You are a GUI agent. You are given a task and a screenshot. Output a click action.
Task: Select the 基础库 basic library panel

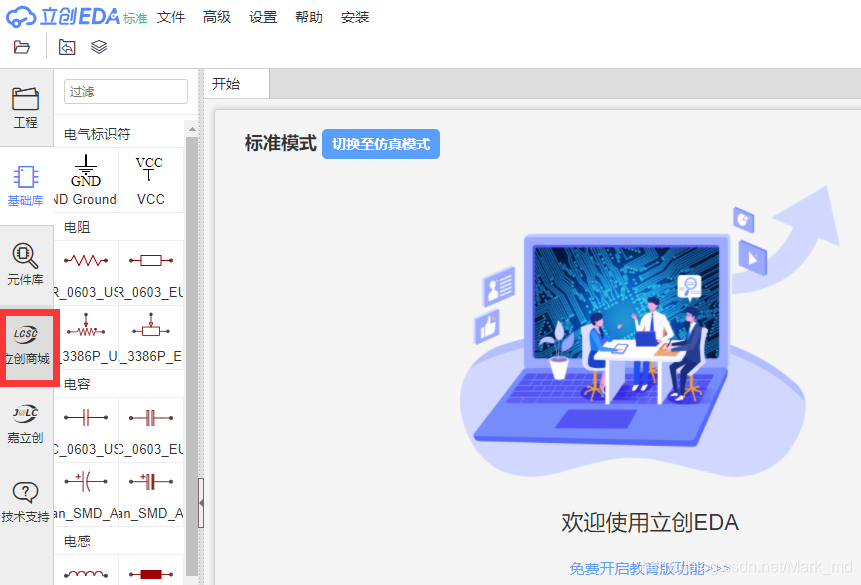pyautogui.click(x=26, y=186)
